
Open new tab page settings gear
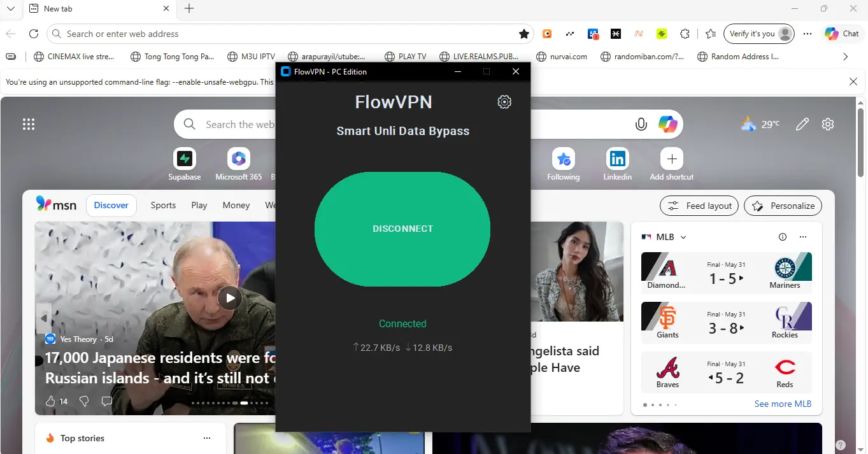coord(828,124)
